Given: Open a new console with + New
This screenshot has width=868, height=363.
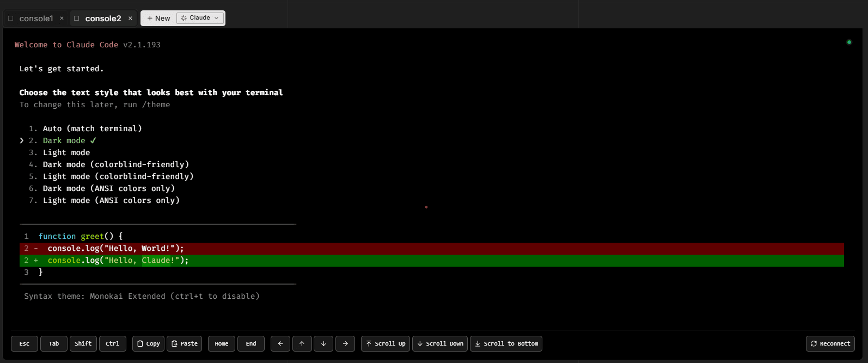Looking at the screenshot, I should 158,18.
